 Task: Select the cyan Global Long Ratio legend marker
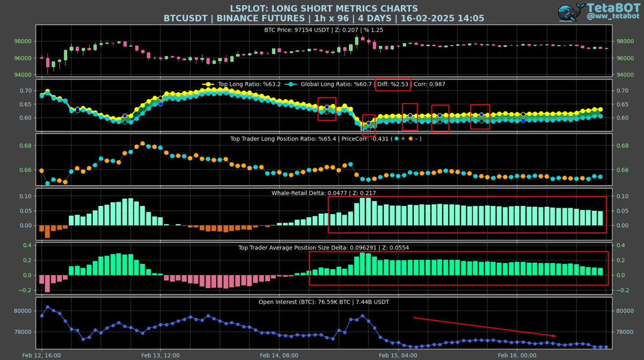(x=291, y=84)
